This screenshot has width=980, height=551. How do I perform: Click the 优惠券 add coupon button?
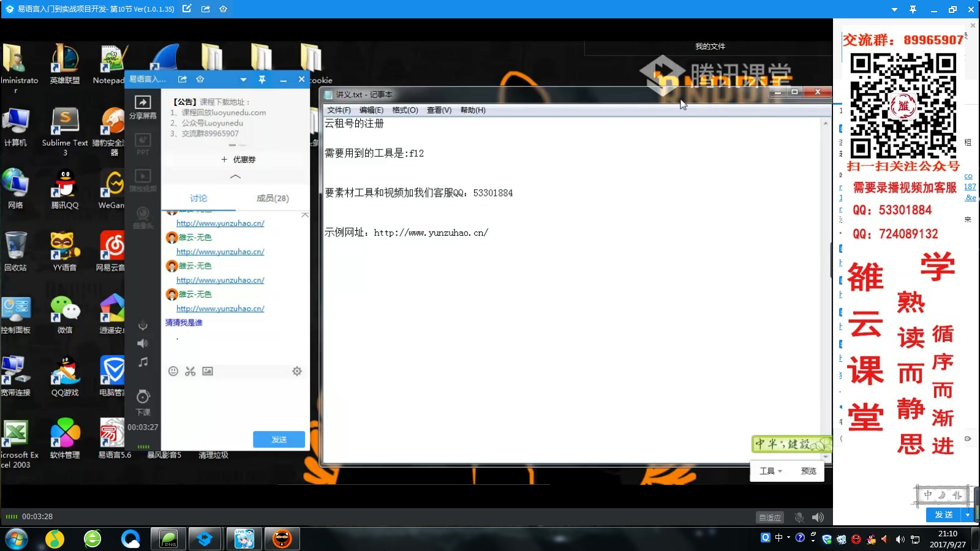[238, 159]
